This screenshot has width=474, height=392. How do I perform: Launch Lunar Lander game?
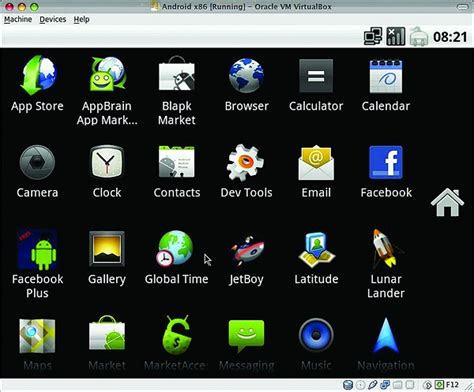click(386, 264)
